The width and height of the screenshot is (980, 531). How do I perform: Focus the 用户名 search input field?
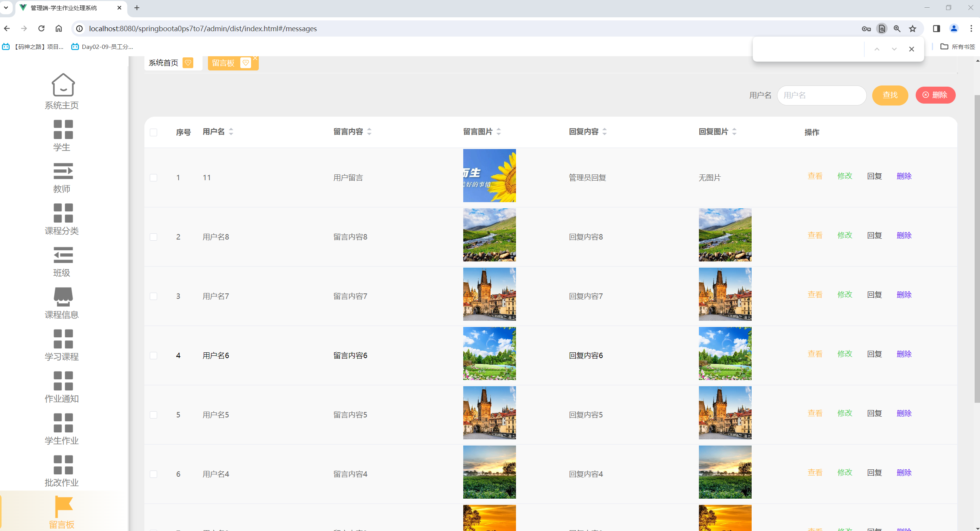821,95
